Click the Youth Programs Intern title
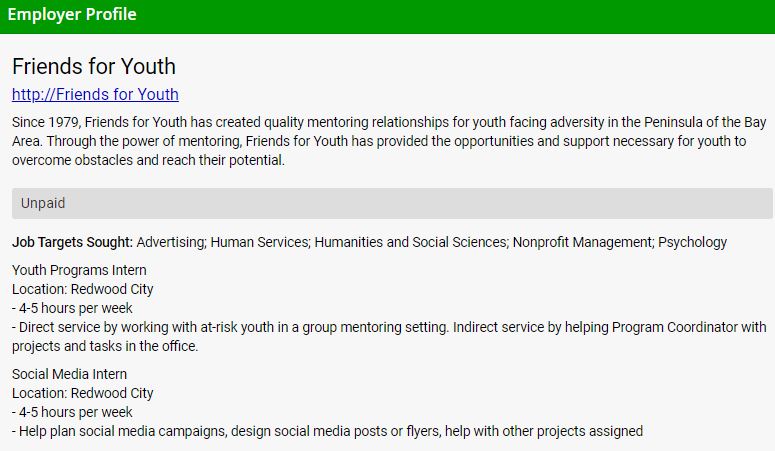The width and height of the screenshot is (775, 451). point(79,270)
